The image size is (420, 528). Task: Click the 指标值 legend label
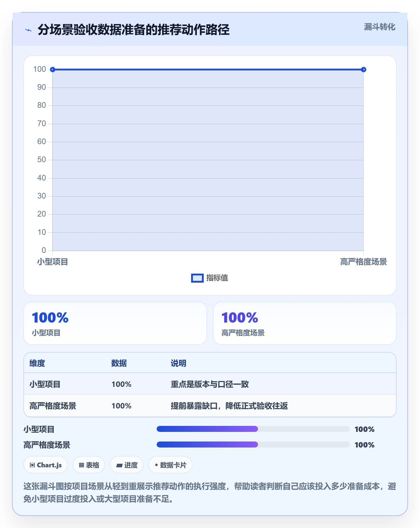pos(217,278)
